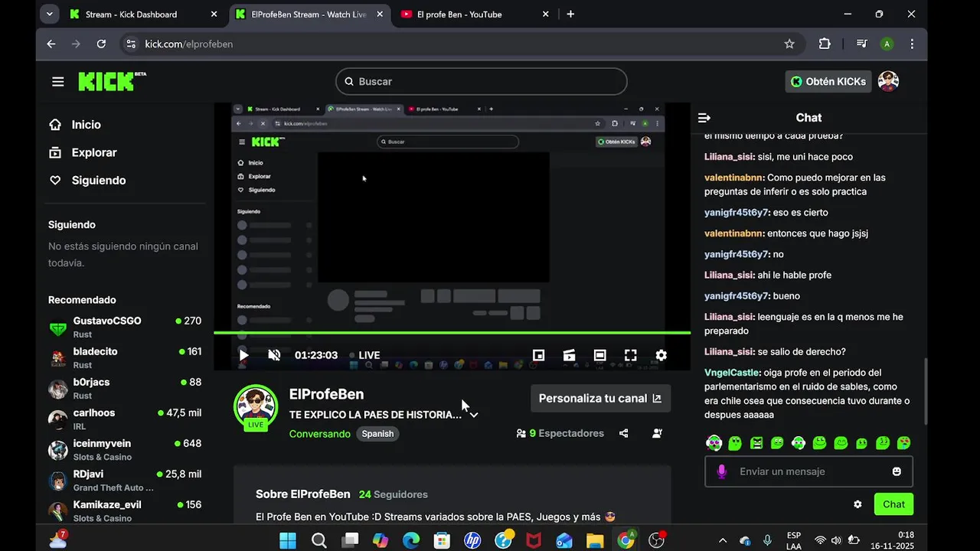Open player settings gear

(661, 355)
